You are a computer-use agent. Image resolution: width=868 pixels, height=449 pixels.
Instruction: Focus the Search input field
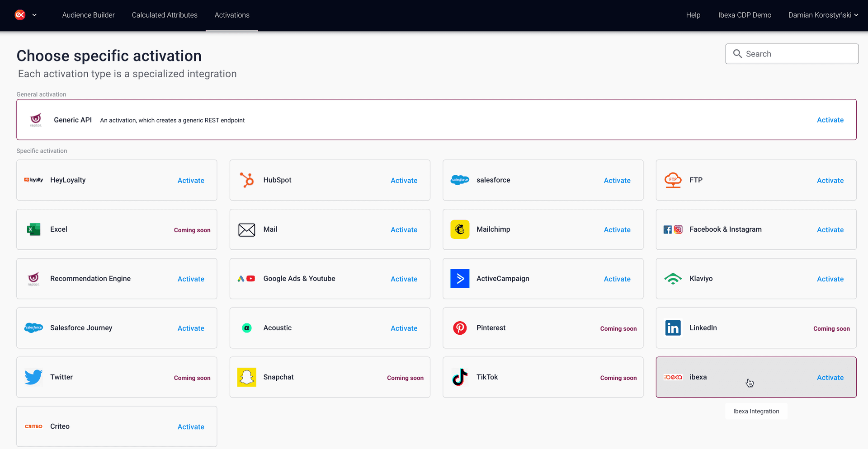[798, 54]
